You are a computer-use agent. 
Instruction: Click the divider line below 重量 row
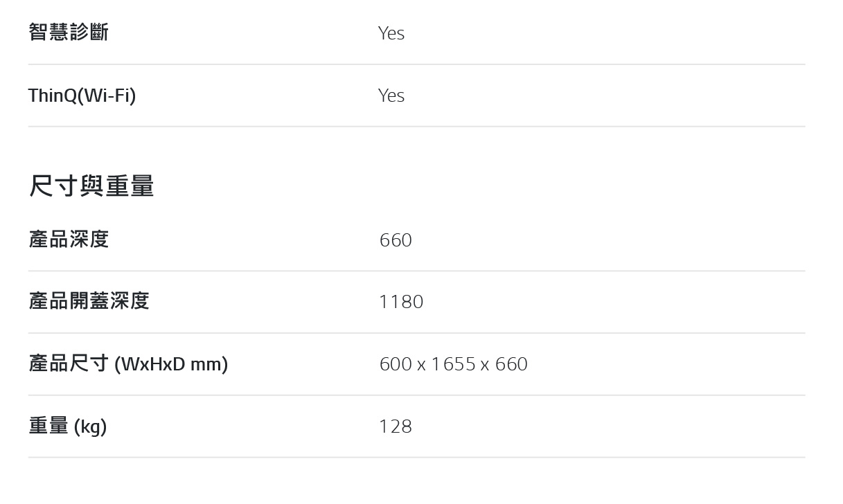416,457
